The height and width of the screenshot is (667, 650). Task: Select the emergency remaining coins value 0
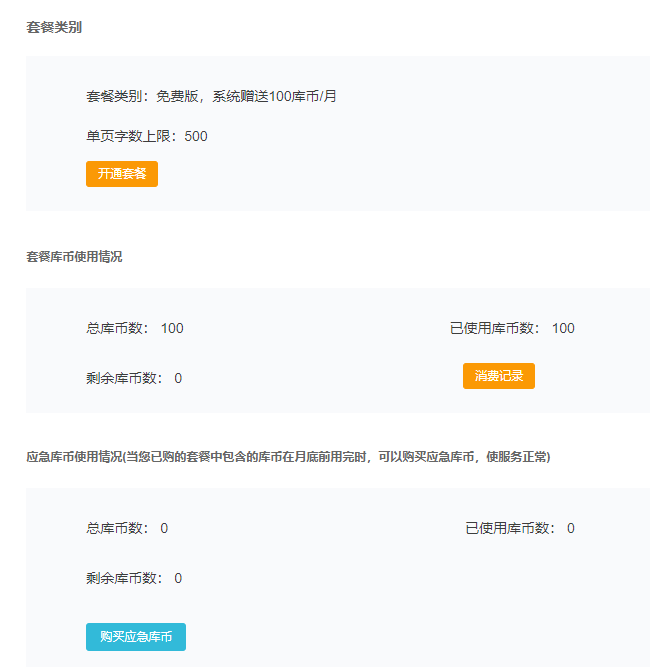coord(178,578)
